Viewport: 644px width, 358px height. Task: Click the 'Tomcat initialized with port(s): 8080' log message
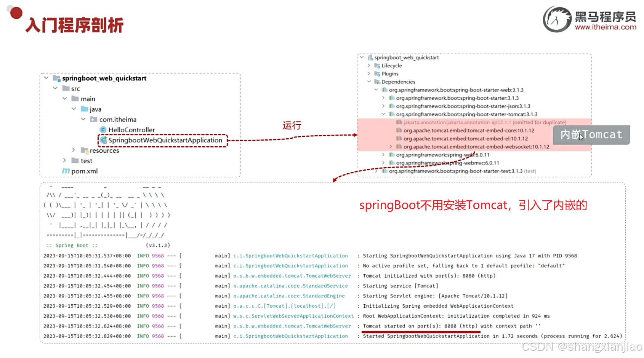(x=429, y=276)
